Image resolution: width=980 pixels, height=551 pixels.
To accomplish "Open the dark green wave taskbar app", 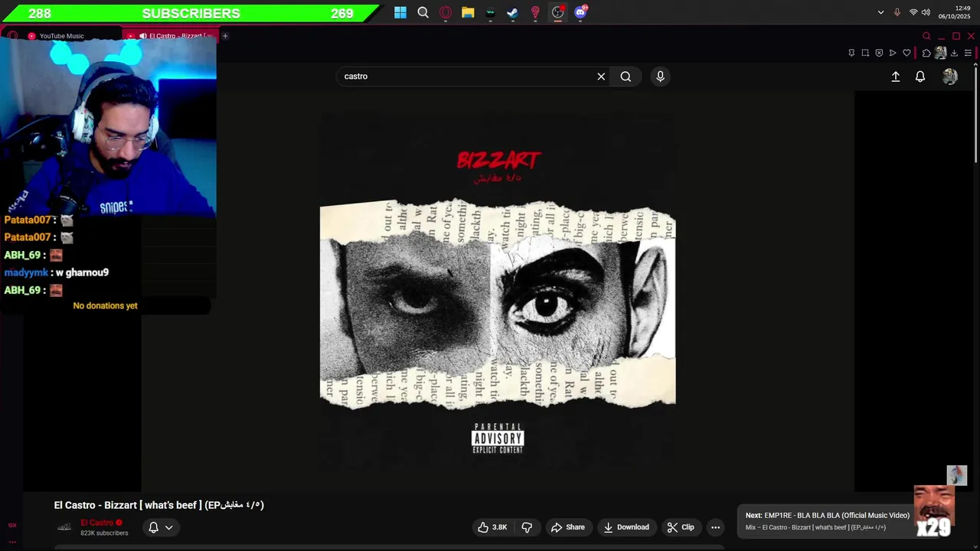I will 490,12.
